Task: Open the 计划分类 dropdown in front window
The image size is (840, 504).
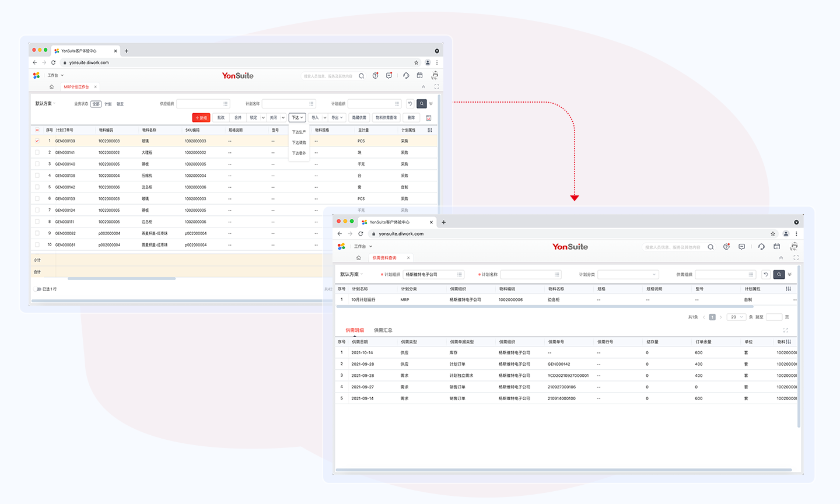Action: pos(628,274)
